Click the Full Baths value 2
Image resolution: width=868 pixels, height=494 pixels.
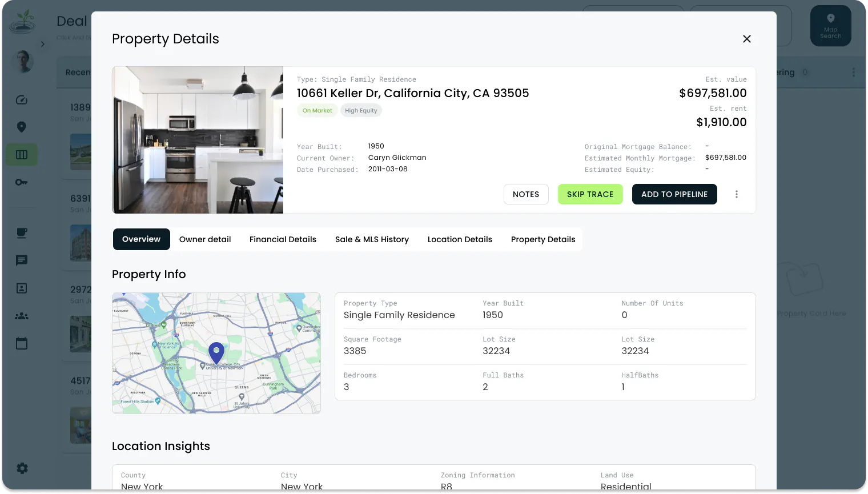pyautogui.click(x=485, y=387)
